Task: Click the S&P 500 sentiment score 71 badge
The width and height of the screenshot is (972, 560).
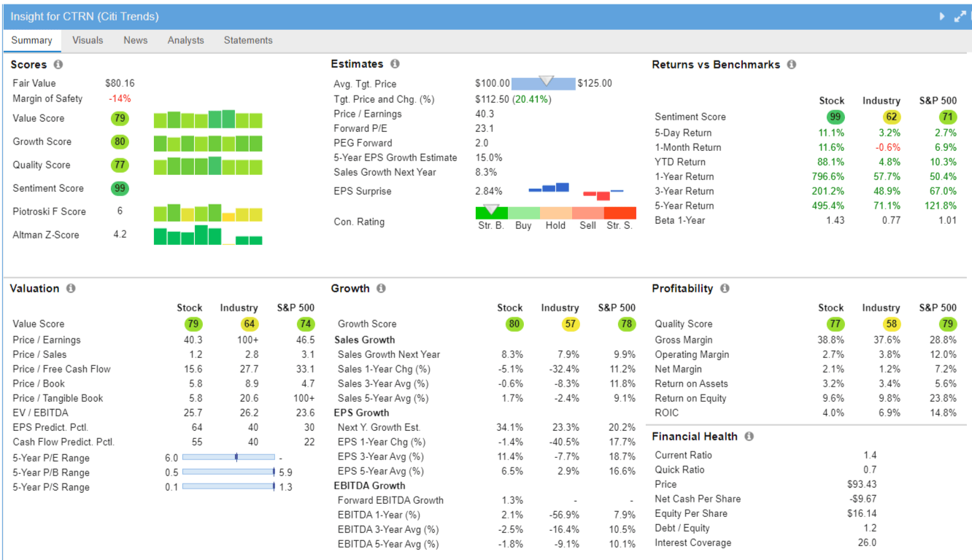Action: click(x=947, y=117)
